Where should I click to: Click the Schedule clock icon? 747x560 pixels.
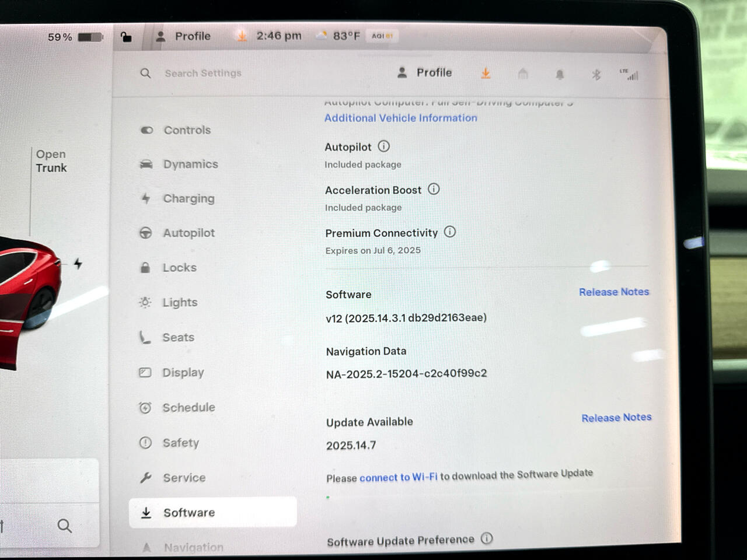145,408
